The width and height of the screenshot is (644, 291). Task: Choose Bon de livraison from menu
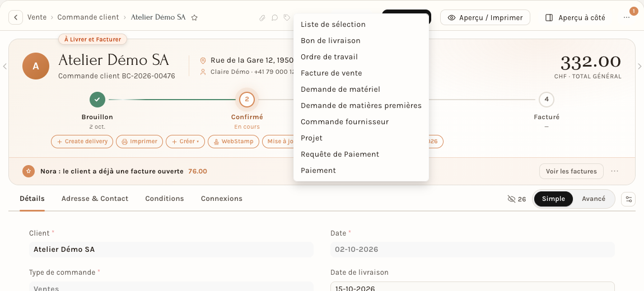[361, 41]
